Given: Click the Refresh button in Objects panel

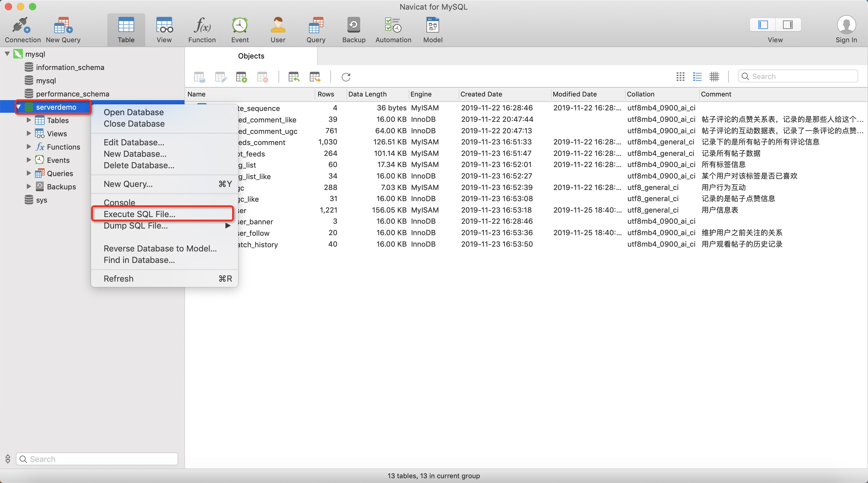Looking at the screenshot, I should pyautogui.click(x=346, y=77).
